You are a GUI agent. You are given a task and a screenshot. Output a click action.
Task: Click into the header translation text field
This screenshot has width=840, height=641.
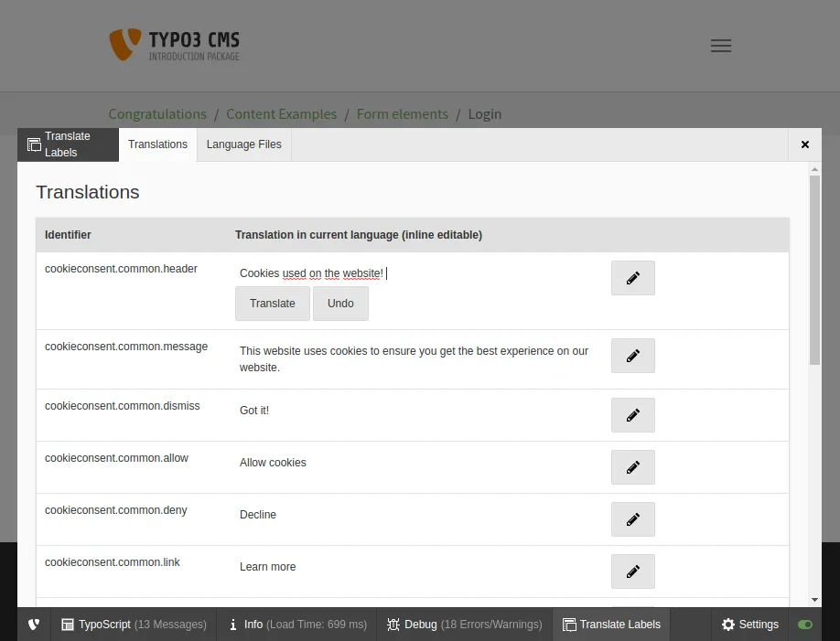[415, 273]
